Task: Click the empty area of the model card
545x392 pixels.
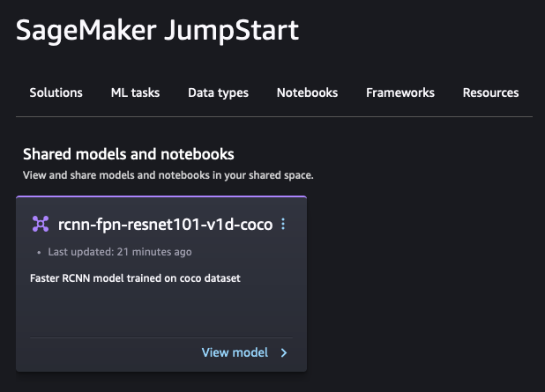Action: tap(161, 311)
